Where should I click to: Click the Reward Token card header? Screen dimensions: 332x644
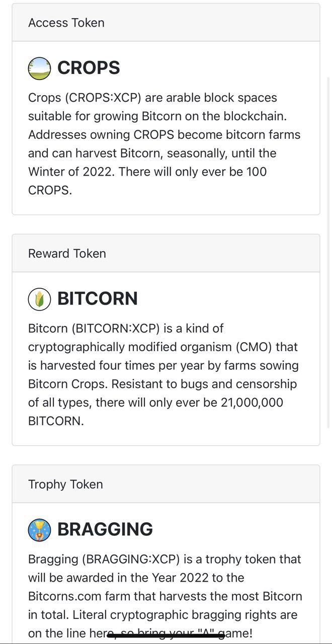click(166, 254)
